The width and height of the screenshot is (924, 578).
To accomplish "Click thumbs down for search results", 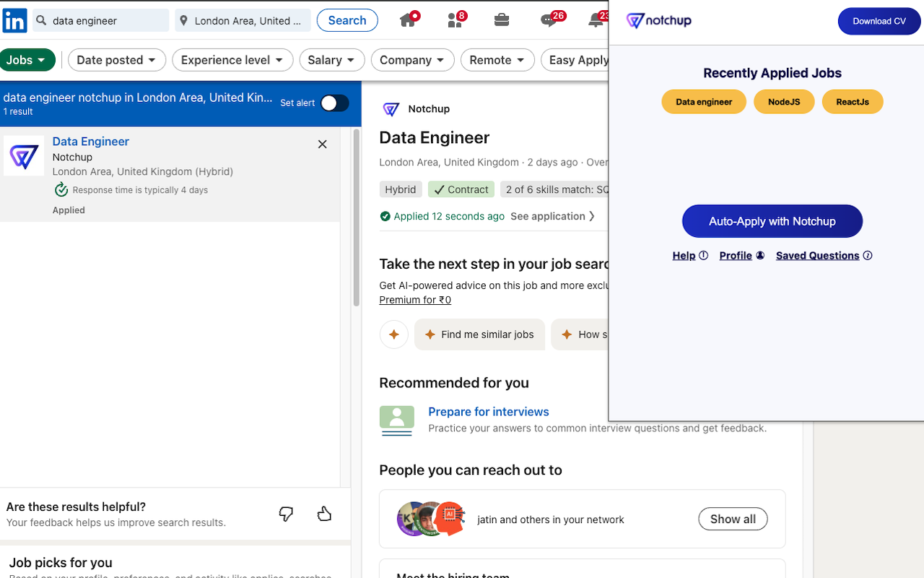I will point(286,514).
